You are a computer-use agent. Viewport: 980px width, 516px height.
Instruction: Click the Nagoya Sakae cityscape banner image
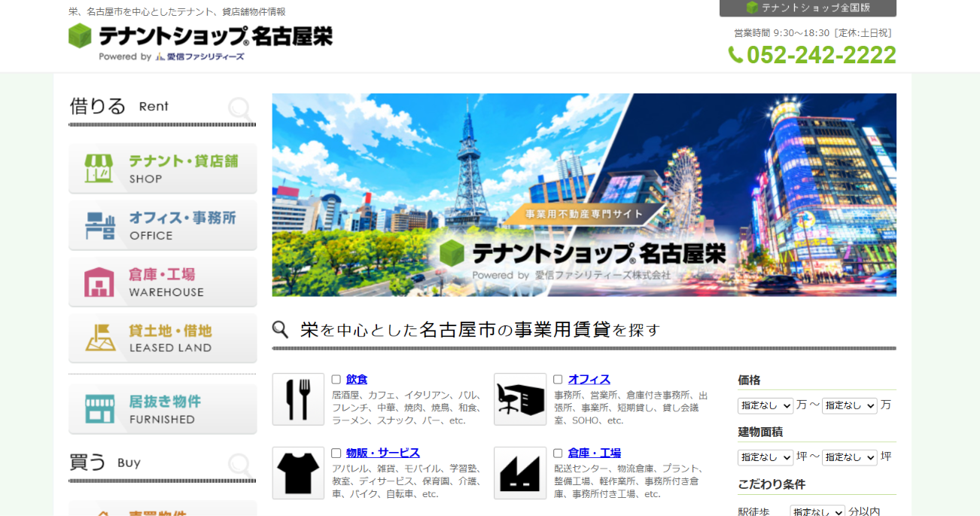(584, 195)
